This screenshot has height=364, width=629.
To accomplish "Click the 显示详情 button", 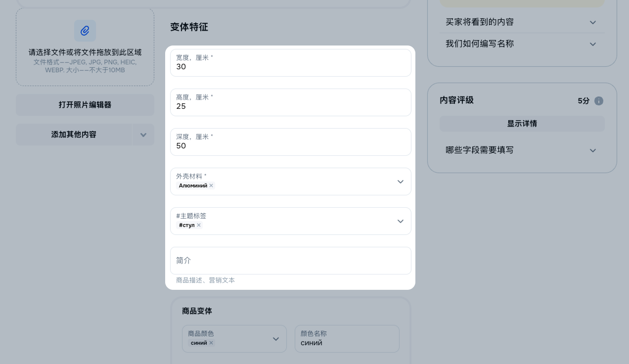I will [522, 124].
